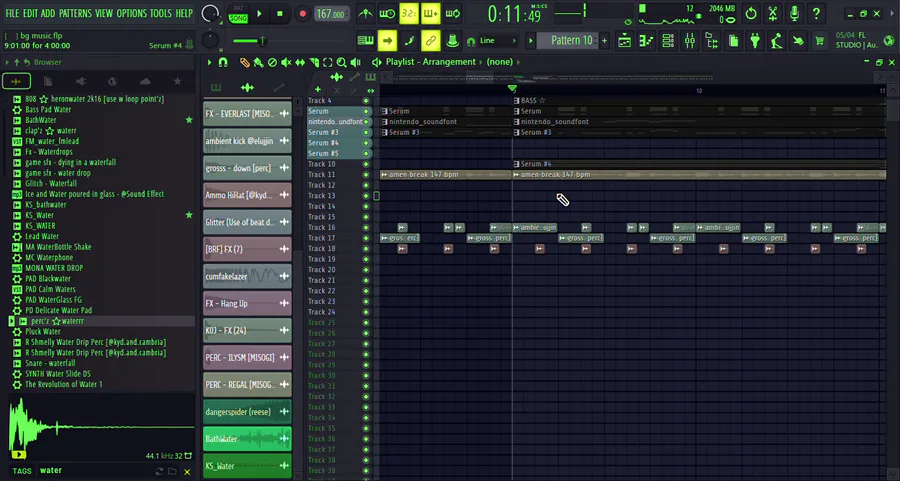Open the mixer icon
The image size is (900, 481).
[690, 41]
